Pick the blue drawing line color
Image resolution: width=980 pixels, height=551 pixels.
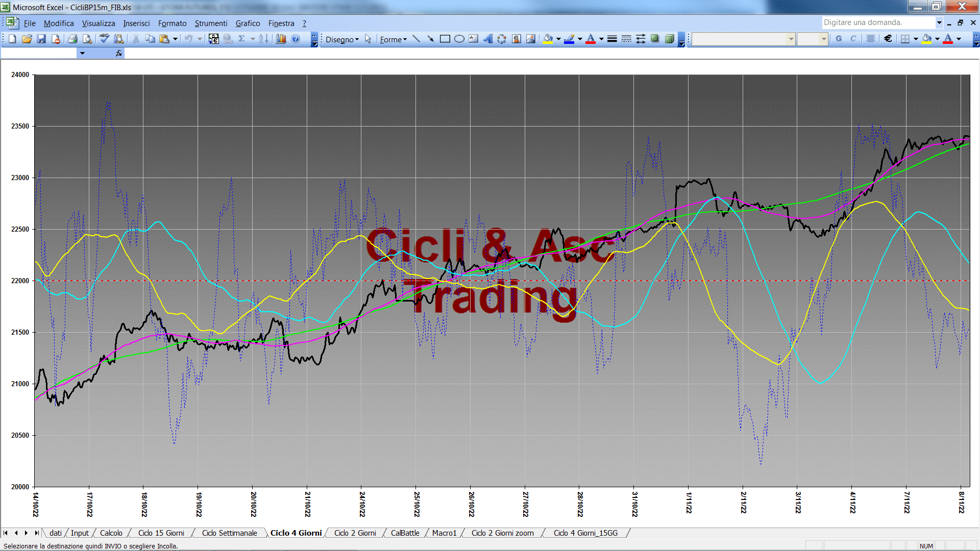pyautogui.click(x=570, y=39)
